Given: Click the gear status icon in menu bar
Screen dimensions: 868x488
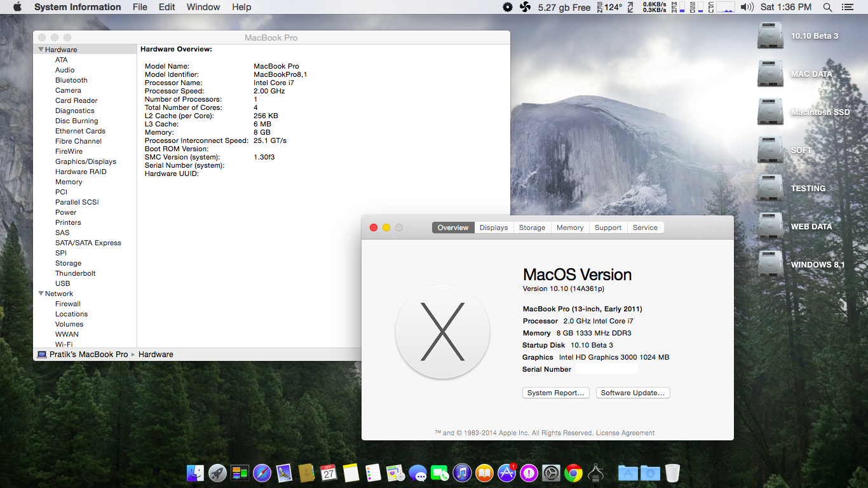Looking at the screenshot, I should pos(507,7).
